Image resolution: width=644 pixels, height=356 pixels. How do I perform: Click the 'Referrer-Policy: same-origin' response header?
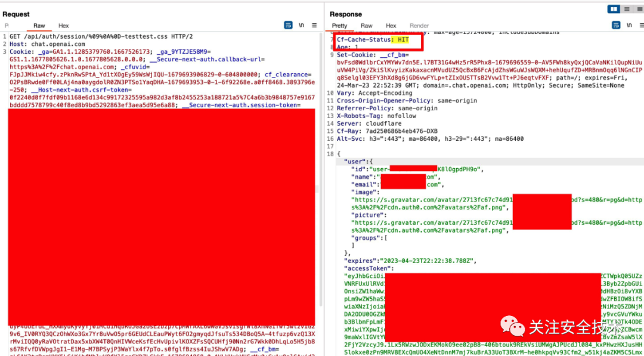[388, 109]
